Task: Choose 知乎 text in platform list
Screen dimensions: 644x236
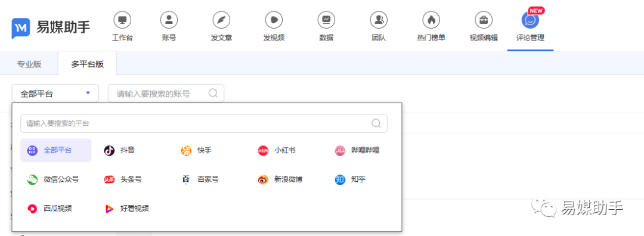Action: (358, 179)
